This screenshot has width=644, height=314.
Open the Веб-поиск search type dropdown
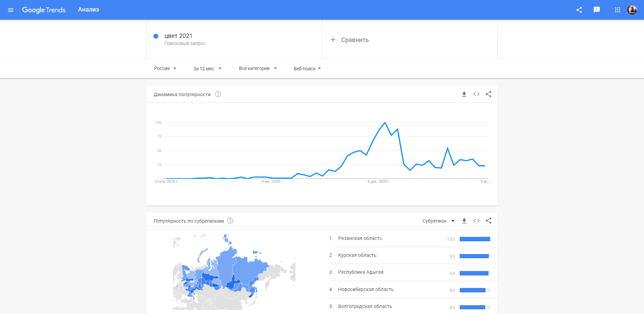(x=307, y=69)
